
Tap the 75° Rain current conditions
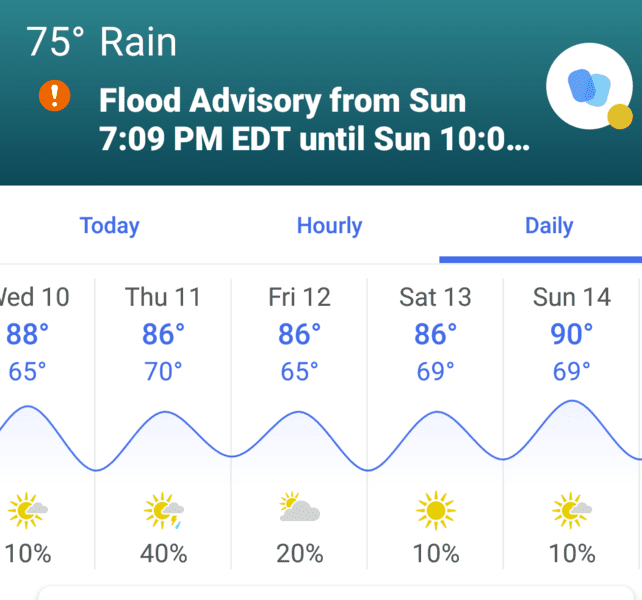pyautogui.click(x=101, y=41)
